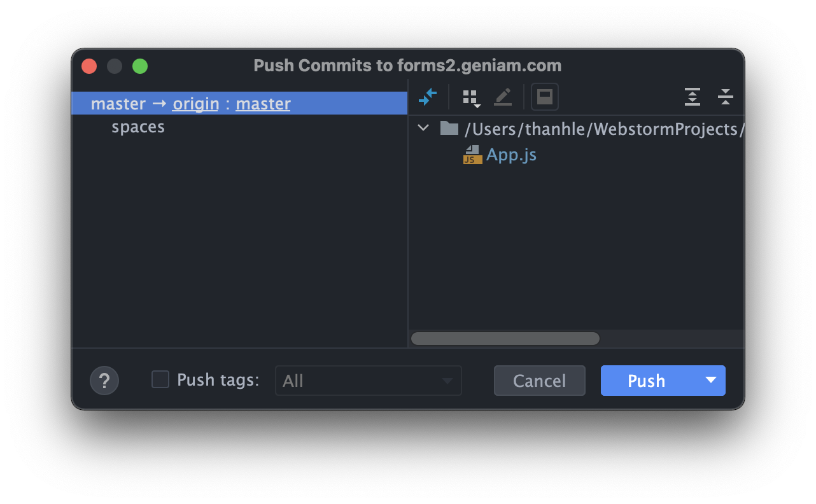Click the Edit Source pencil icon
Viewport: 816px width, 504px height.
pos(503,97)
